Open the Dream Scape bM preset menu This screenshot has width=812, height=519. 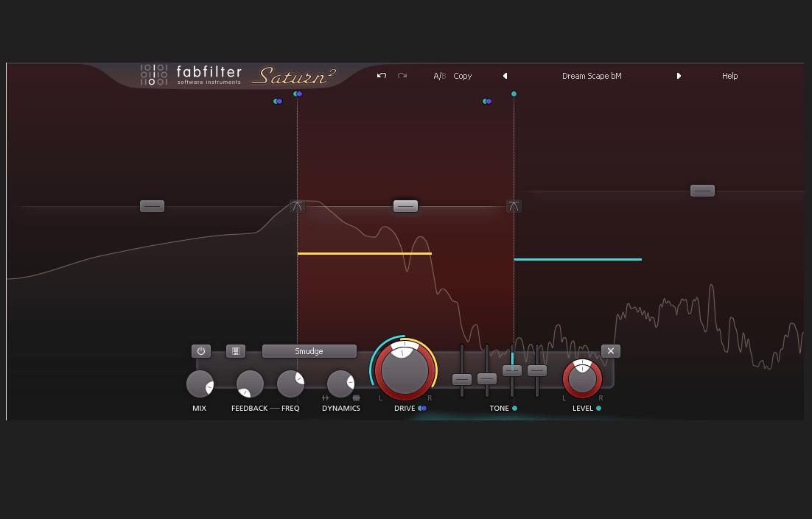click(x=592, y=76)
